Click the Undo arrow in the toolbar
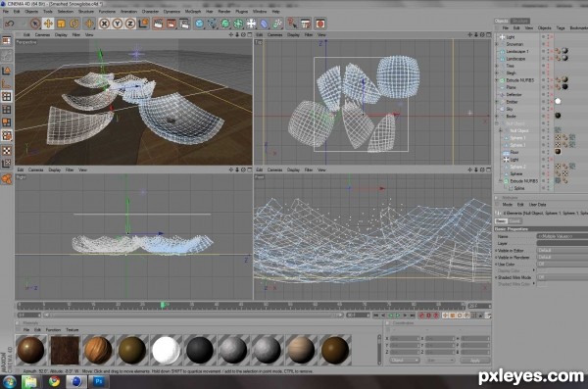 click(10, 24)
